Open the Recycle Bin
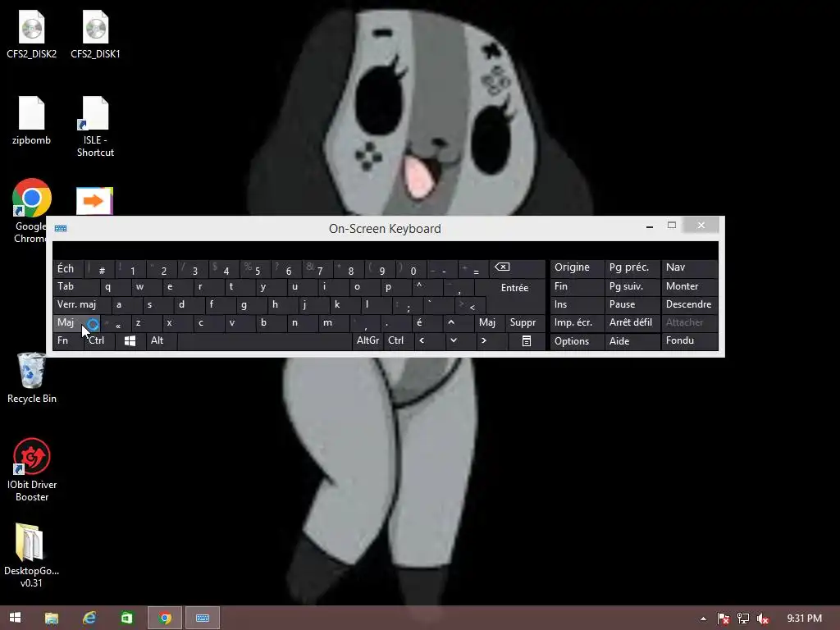 [x=32, y=377]
